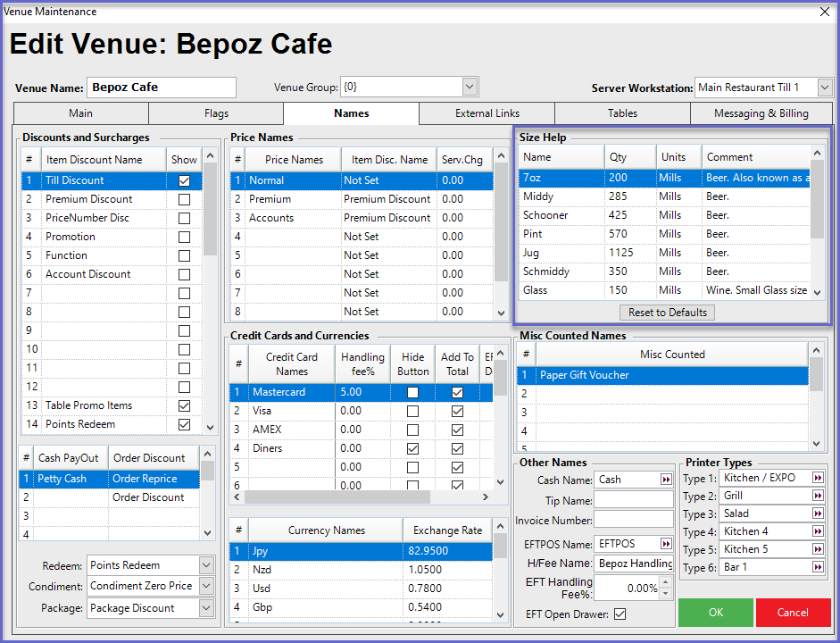This screenshot has height=643, width=840.
Task: Click the arrow icon beside Cash Name
Action: (666, 480)
